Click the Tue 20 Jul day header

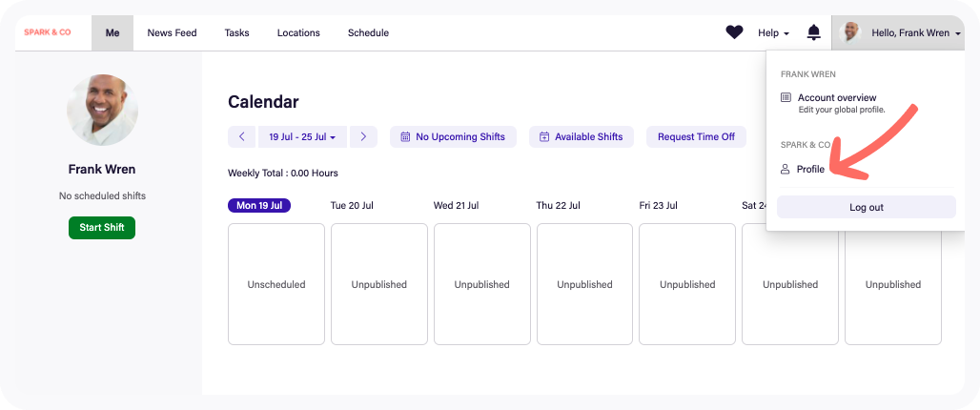tap(352, 205)
